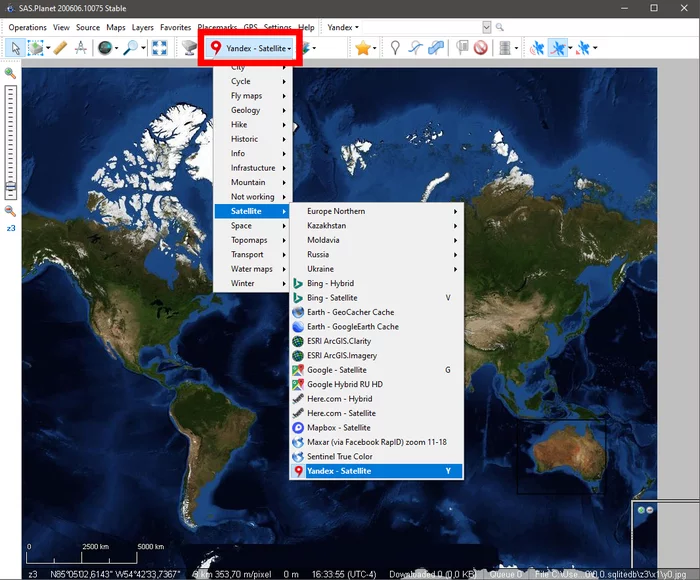This screenshot has width=700, height=580.
Task: Click the GPS receiver icon
Action: [x=505, y=48]
